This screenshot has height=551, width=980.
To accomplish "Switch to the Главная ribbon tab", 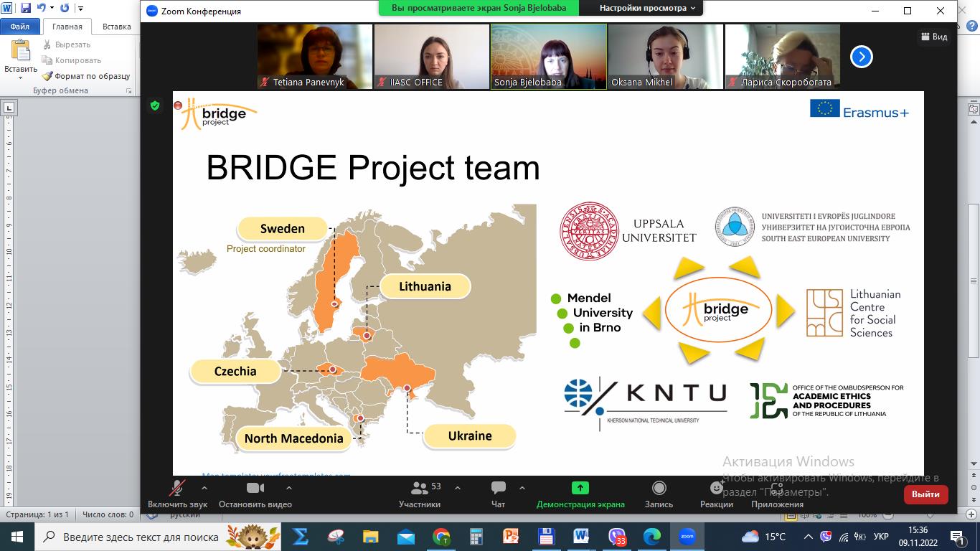I will 67,27.
